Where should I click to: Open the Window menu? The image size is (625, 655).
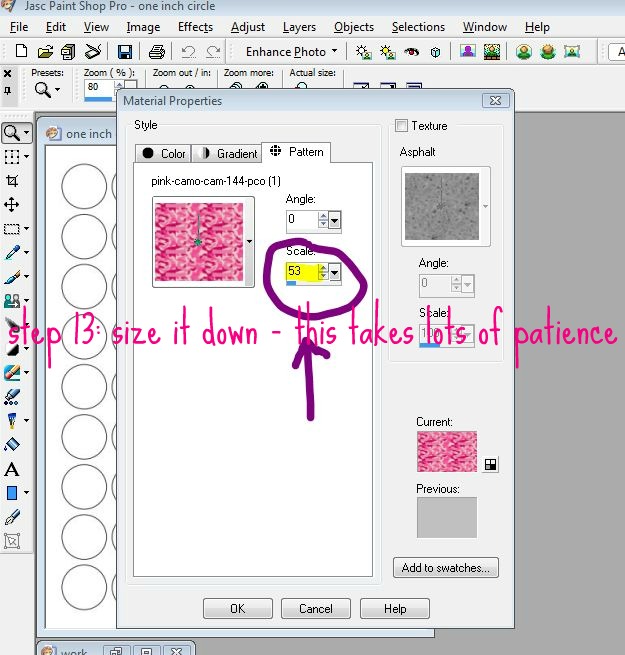click(485, 27)
